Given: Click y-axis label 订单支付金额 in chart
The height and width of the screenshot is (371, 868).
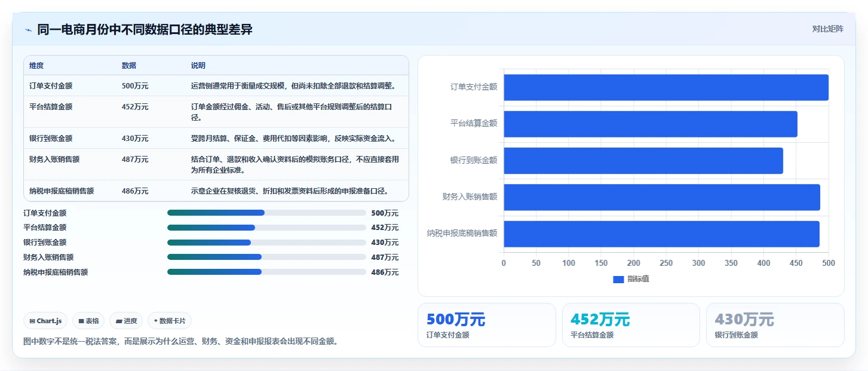Looking at the screenshot, I should click(x=474, y=87).
